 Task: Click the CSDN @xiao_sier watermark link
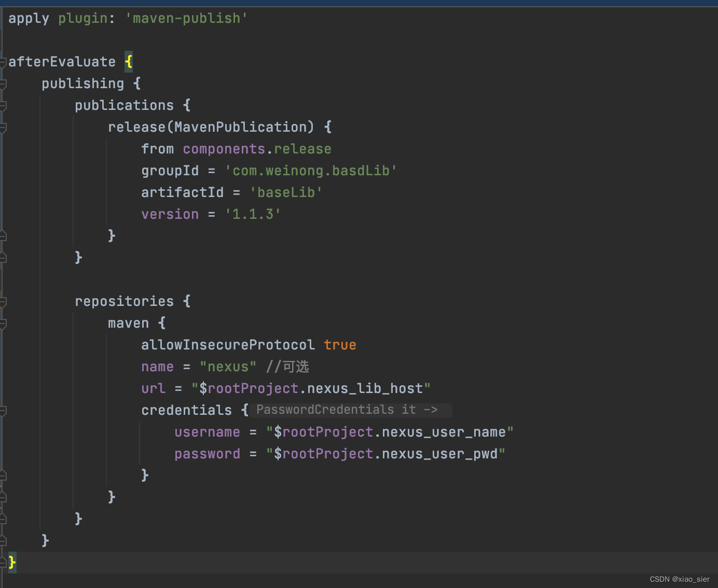pyautogui.click(x=680, y=579)
